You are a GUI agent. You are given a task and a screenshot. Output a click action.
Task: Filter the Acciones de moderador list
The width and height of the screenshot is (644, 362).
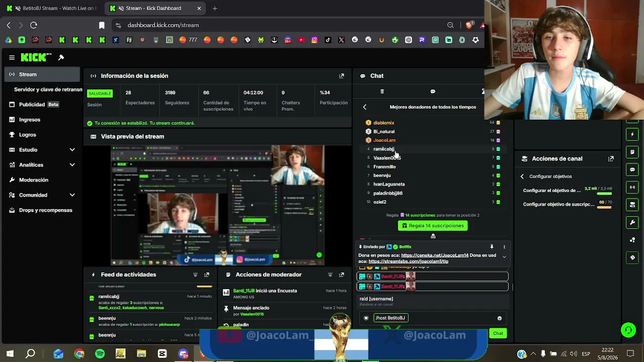(330, 275)
